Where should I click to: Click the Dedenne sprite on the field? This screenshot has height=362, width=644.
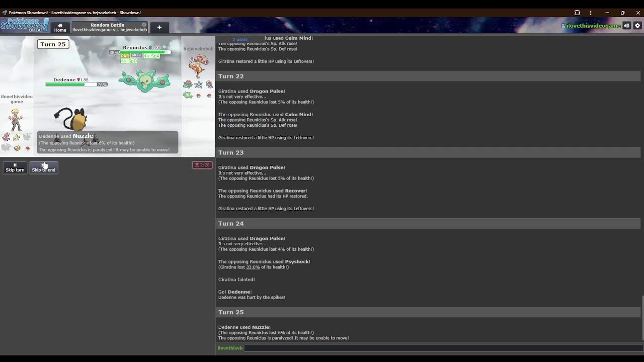[x=71, y=119]
